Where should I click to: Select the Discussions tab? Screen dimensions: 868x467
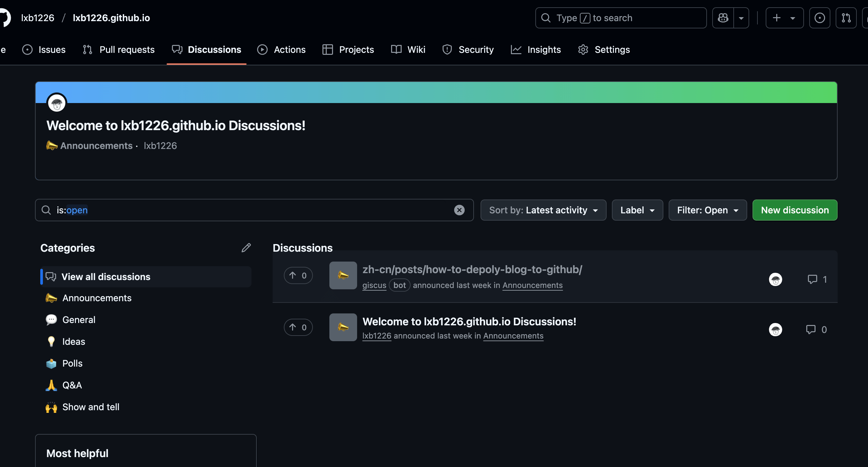pos(207,50)
